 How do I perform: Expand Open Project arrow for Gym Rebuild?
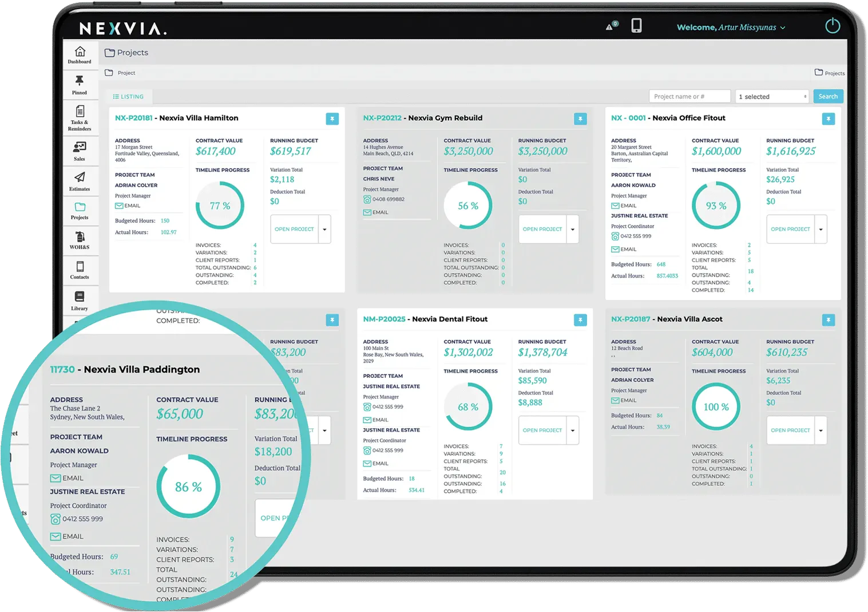[573, 229]
